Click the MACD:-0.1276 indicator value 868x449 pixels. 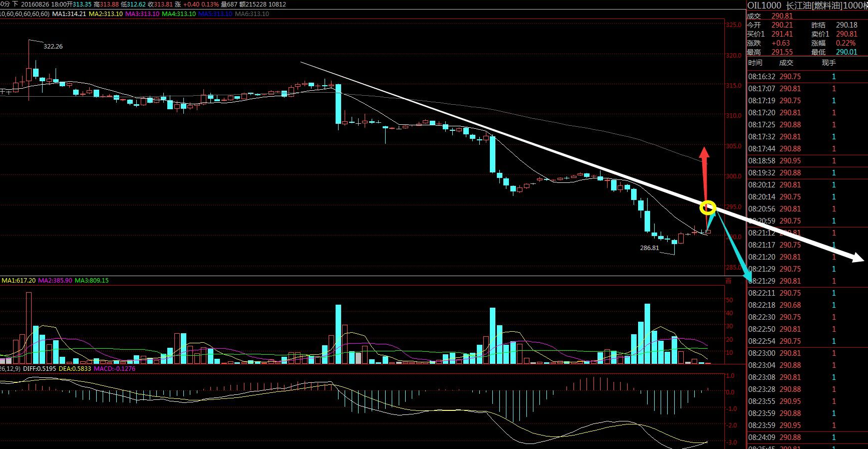(x=115, y=369)
